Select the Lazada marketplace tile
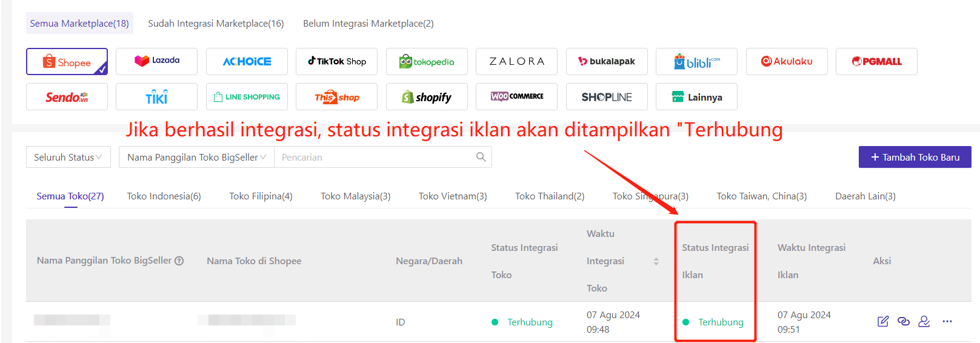 (156, 62)
